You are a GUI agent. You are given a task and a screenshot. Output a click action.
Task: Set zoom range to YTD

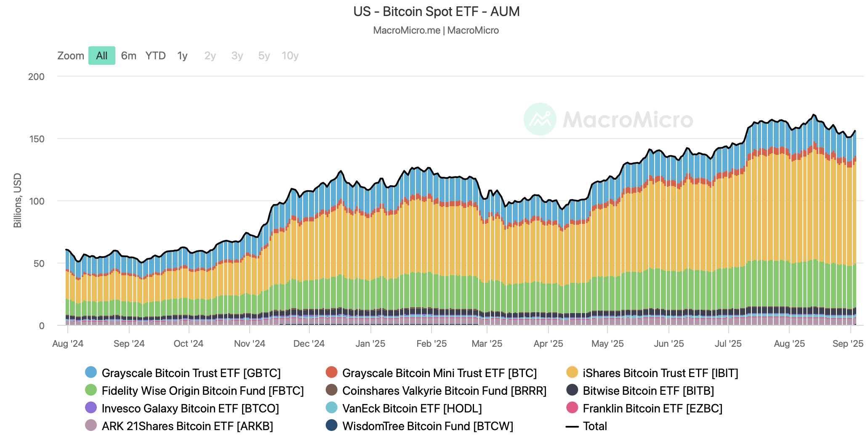155,56
